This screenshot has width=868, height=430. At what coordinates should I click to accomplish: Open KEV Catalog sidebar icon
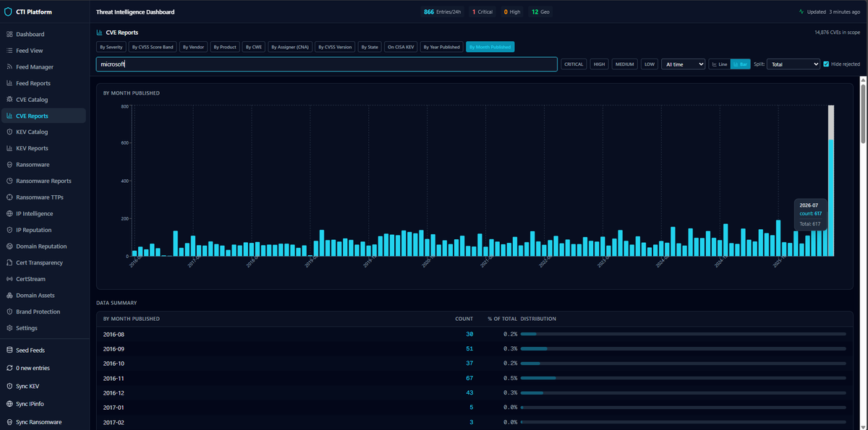[9, 132]
